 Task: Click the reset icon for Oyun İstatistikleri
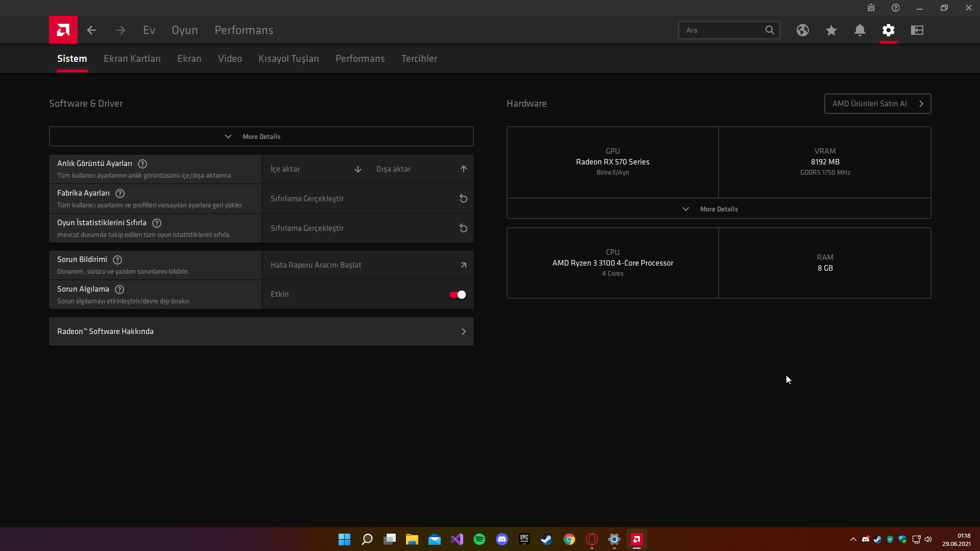click(463, 228)
